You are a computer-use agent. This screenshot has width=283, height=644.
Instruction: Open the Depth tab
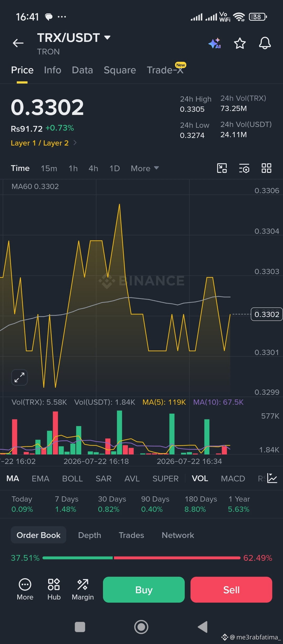(90, 535)
